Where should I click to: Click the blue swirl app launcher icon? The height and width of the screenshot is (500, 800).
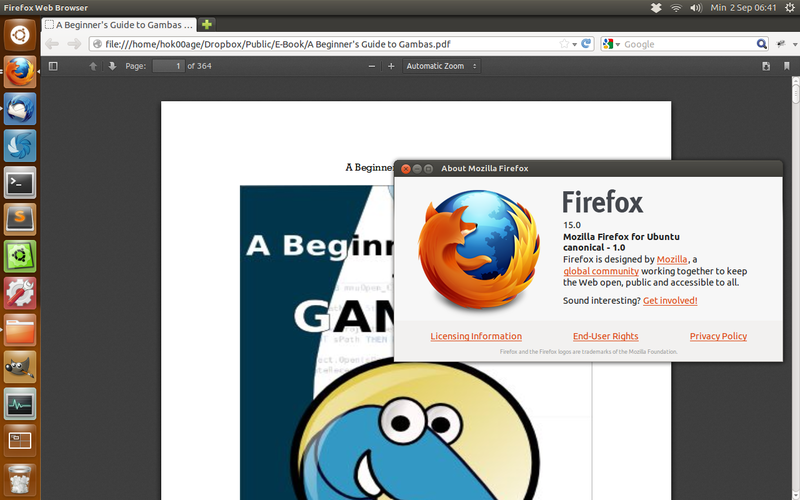tap(20, 146)
